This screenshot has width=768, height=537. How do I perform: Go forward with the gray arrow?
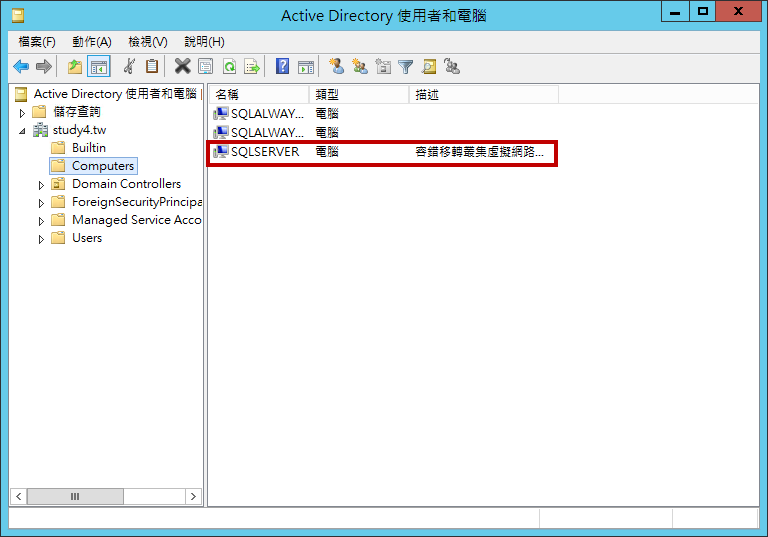44,66
